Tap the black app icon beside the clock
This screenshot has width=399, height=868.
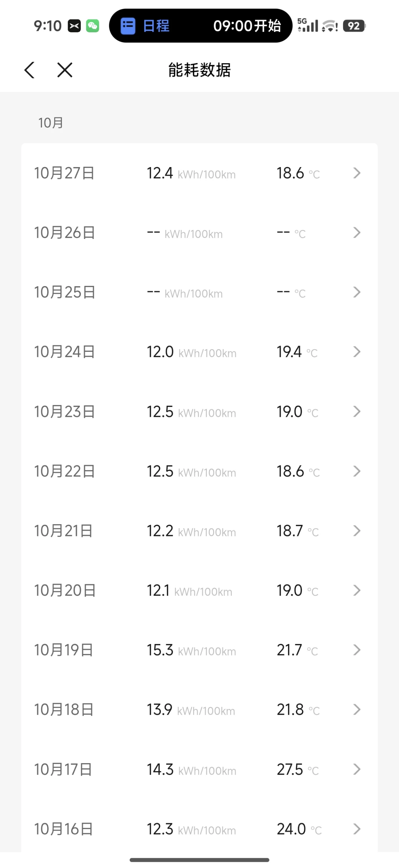[74, 26]
